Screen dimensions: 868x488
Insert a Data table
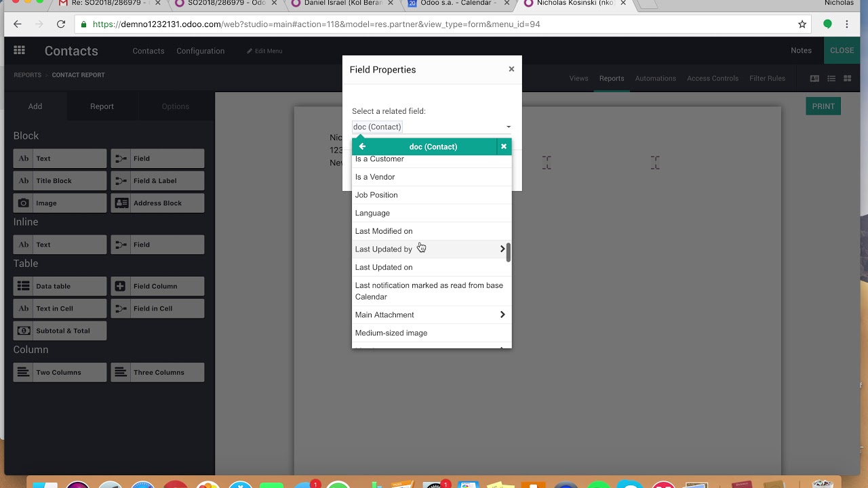tap(60, 286)
